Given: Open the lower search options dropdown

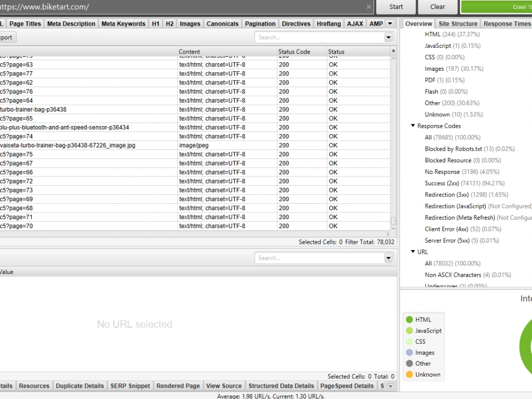Looking at the screenshot, I should 388,258.
